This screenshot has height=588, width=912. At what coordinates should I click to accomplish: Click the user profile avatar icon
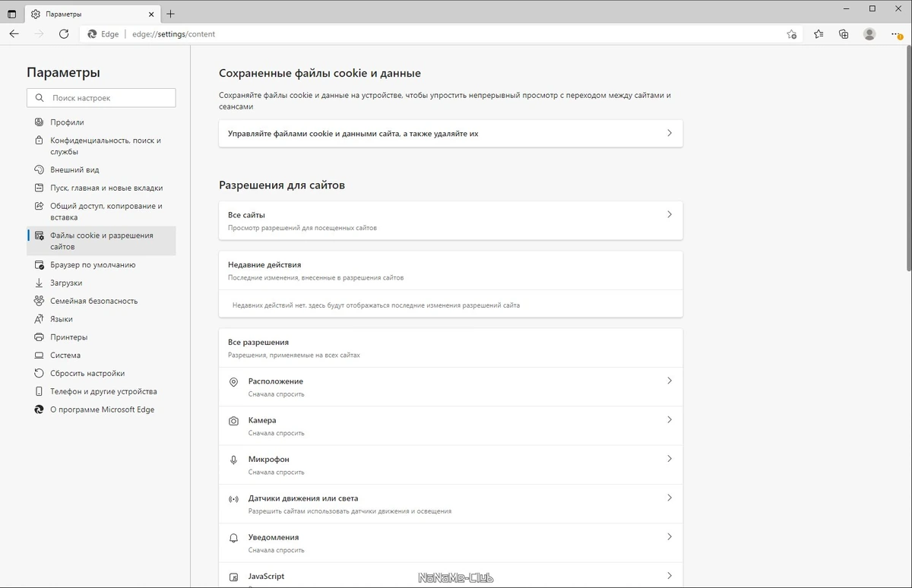tap(869, 34)
